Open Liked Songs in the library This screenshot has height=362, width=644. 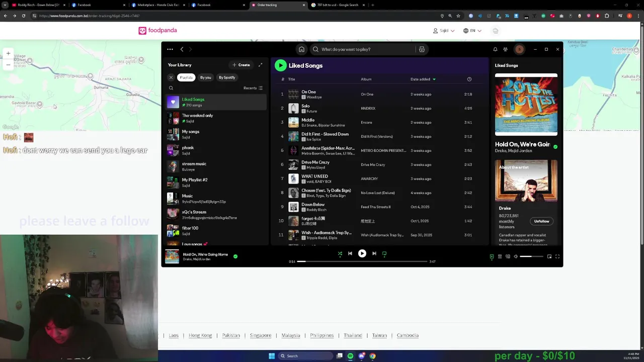point(216,102)
